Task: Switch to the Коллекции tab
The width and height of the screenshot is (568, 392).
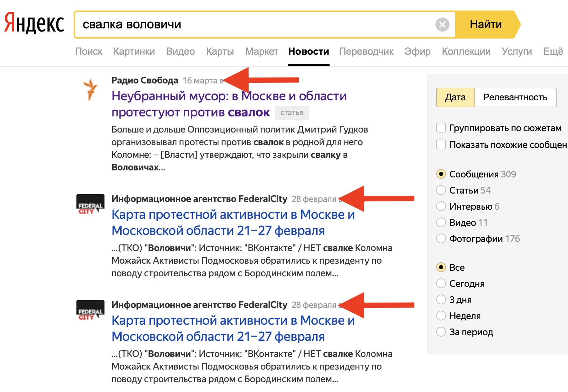Action: 466,52
